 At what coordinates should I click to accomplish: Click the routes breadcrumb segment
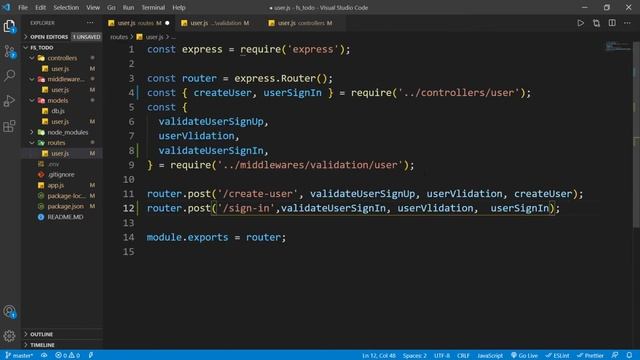pyautogui.click(x=119, y=37)
